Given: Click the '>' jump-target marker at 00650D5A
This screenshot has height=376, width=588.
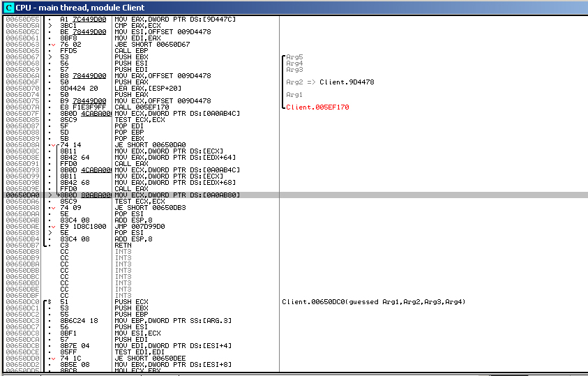Looking at the screenshot, I should click(x=48, y=25).
